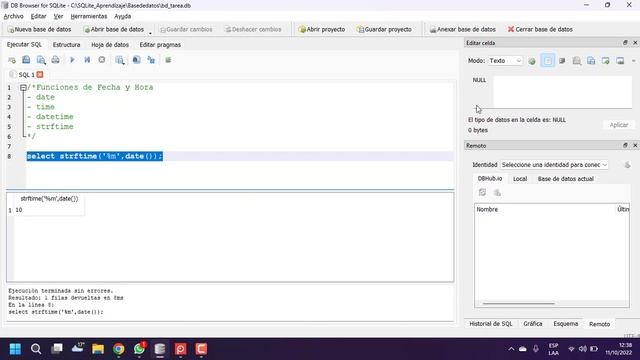Viewport: 640px width, 360px height.
Task: Switch to Historial de SQL tab
Action: pos(491,324)
